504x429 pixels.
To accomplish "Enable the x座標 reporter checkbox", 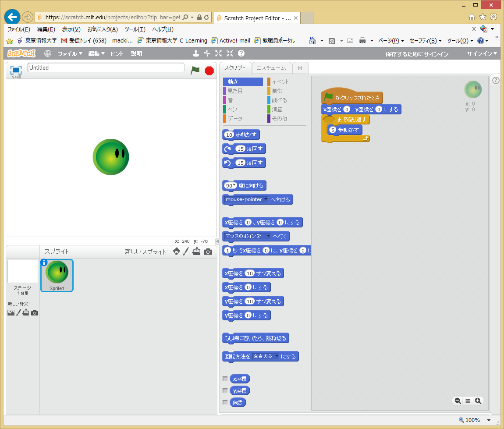I will coord(225,379).
